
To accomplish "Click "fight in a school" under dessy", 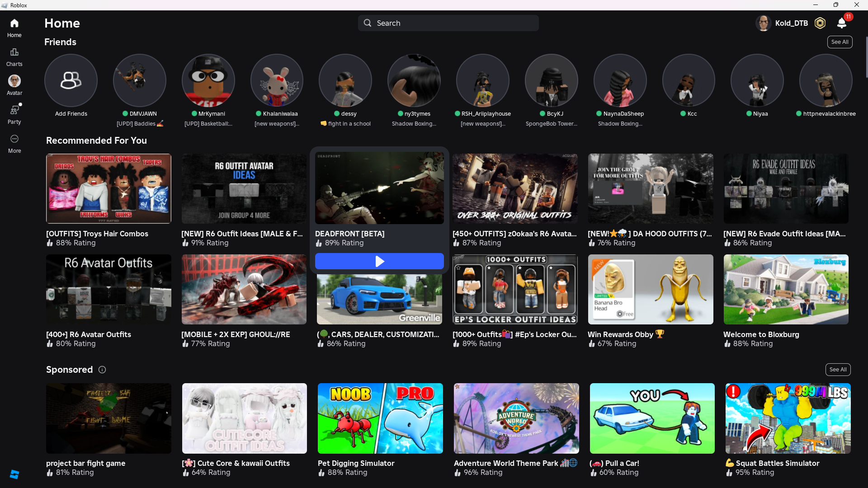I will [x=349, y=124].
